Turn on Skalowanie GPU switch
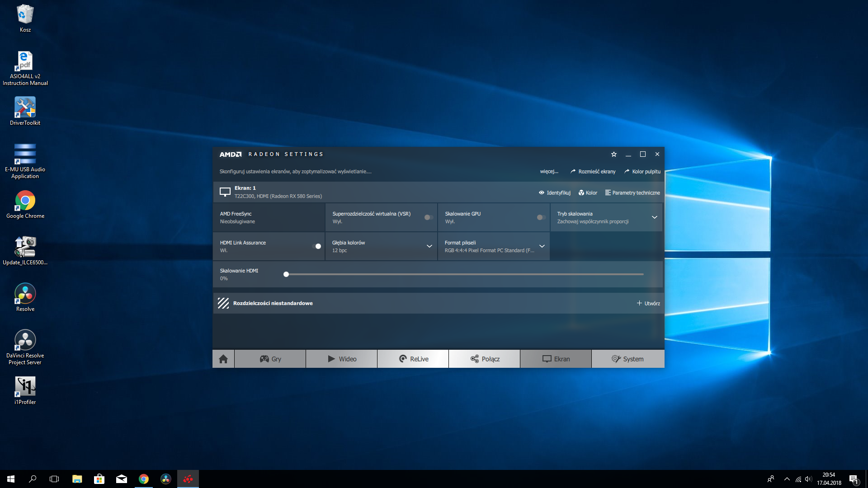This screenshot has height=488, width=868. tap(541, 217)
